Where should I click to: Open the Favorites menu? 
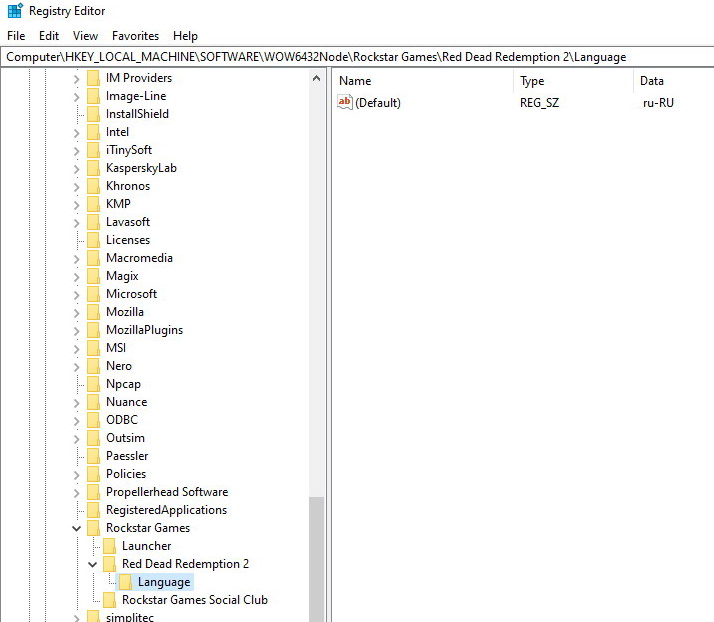point(135,36)
